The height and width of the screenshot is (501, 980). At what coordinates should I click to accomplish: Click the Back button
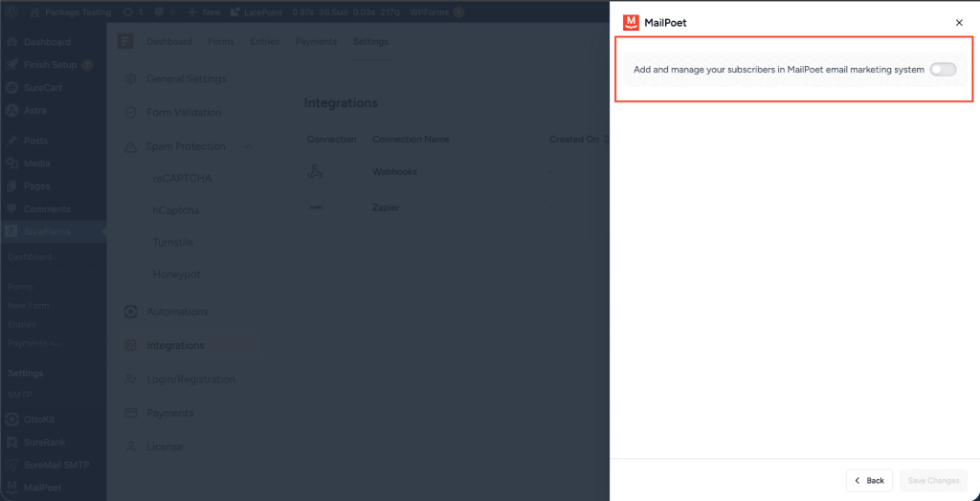coord(869,480)
